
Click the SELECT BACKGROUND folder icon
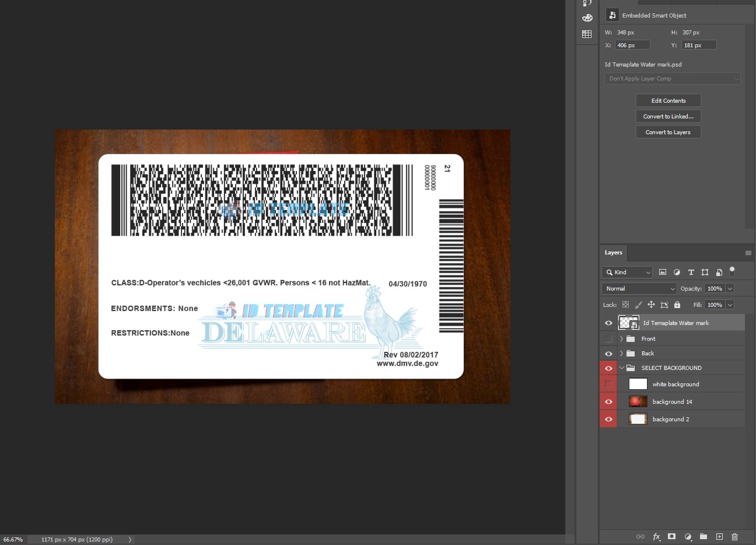(x=631, y=368)
